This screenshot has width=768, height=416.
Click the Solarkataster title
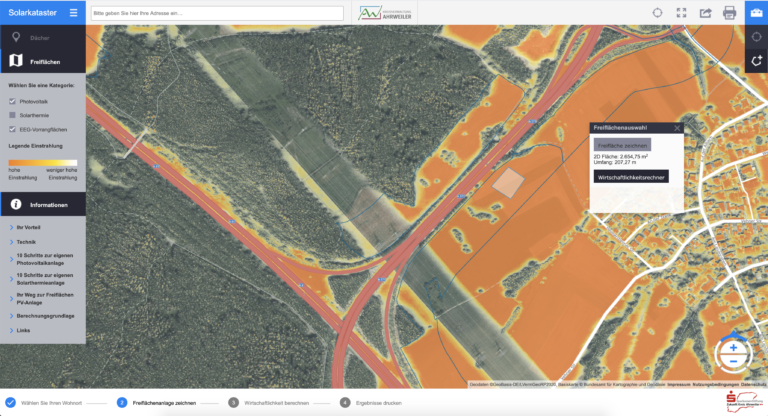click(x=32, y=13)
